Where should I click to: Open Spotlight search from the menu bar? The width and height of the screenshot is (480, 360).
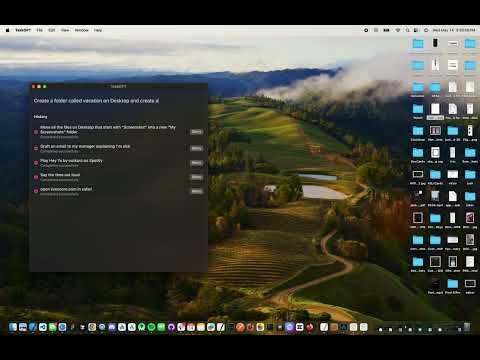(407, 30)
